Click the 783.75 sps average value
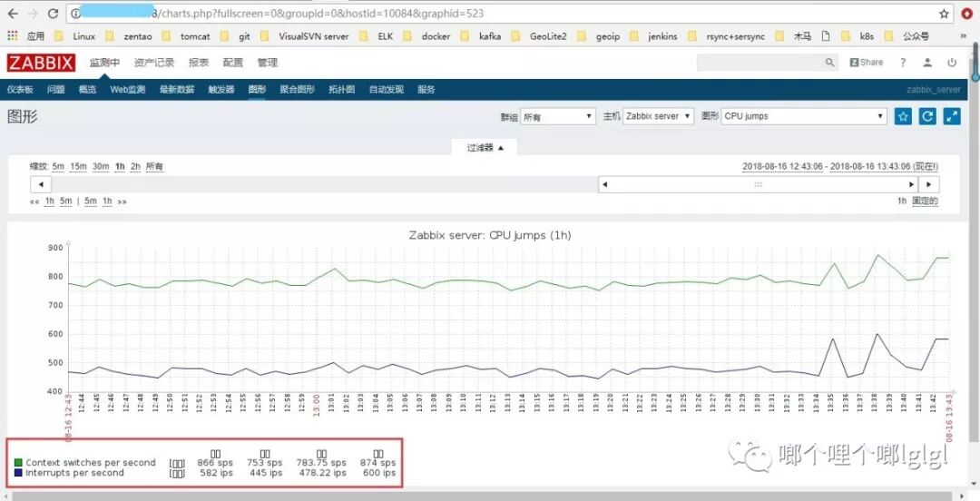The image size is (980, 501). (x=322, y=463)
